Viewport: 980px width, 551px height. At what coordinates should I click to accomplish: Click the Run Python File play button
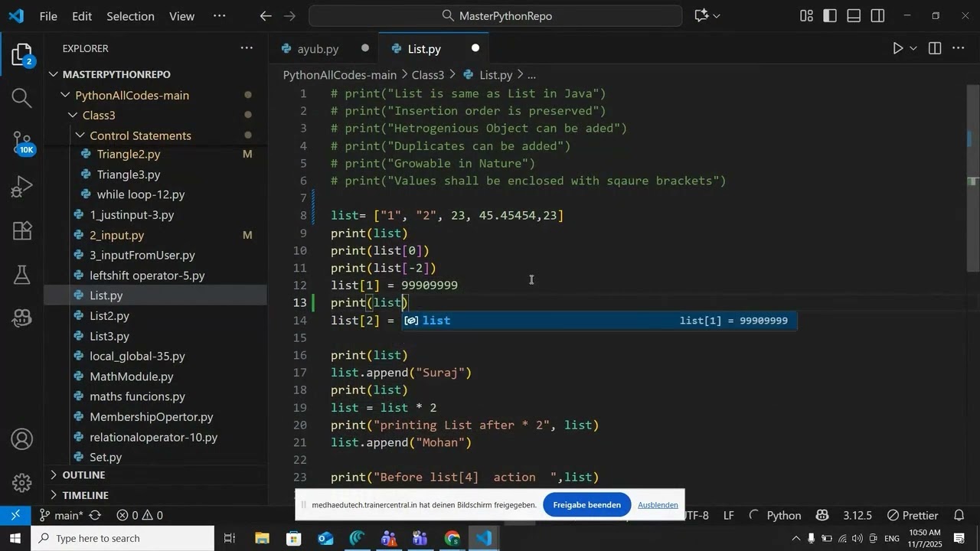point(897,48)
